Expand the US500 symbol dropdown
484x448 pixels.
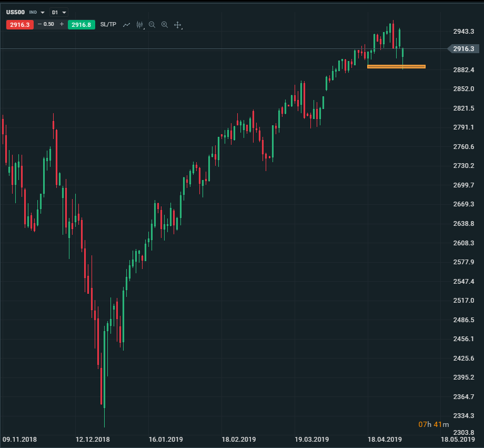point(16,12)
